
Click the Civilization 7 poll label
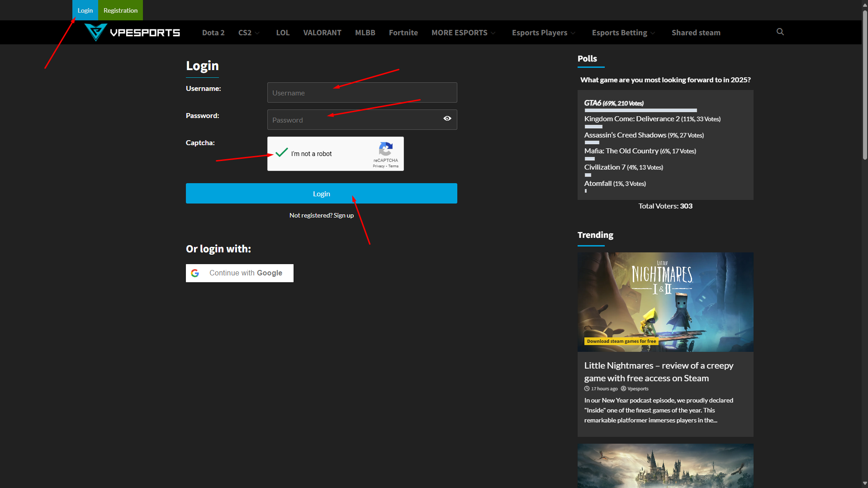624,167
